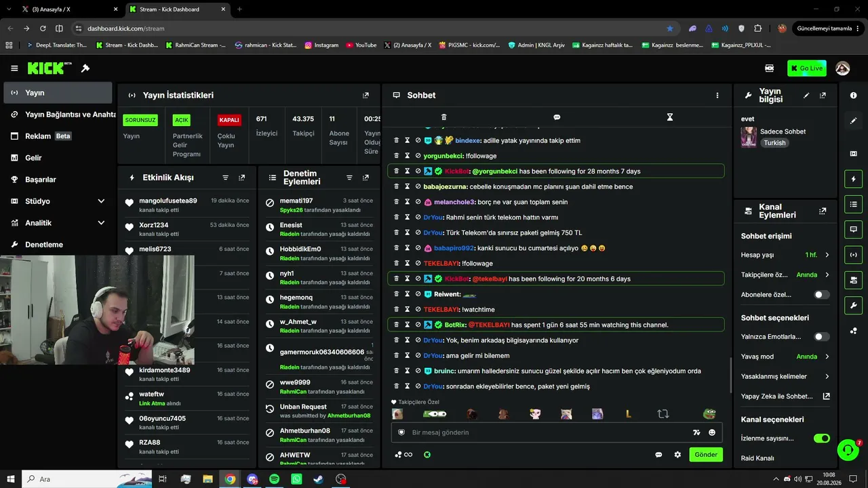Viewport: 868px width, 488px height.
Task: Pop out the Kanal Eylemleri panel
Action: point(823,211)
